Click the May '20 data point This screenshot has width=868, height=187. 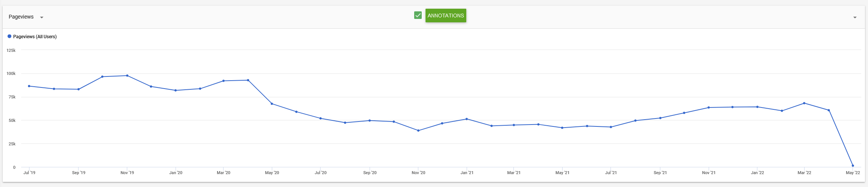[272, 104]
